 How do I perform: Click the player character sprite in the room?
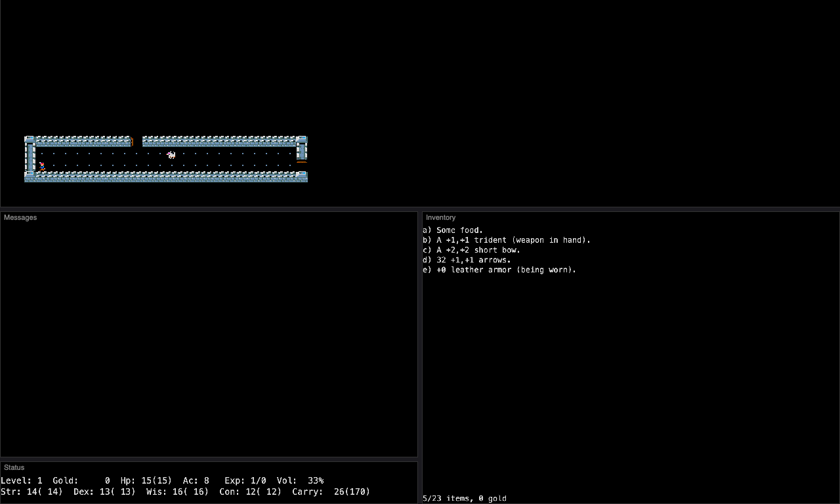(42, 166)
